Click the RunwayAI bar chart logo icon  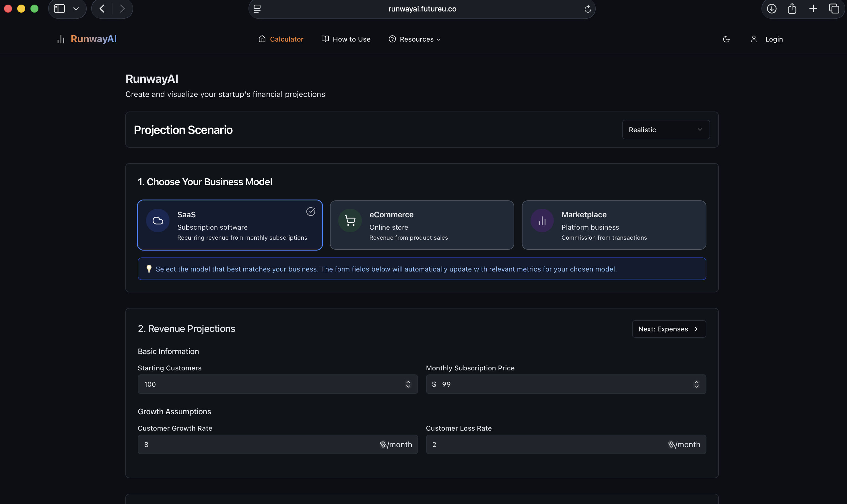[x=61, y=39]
